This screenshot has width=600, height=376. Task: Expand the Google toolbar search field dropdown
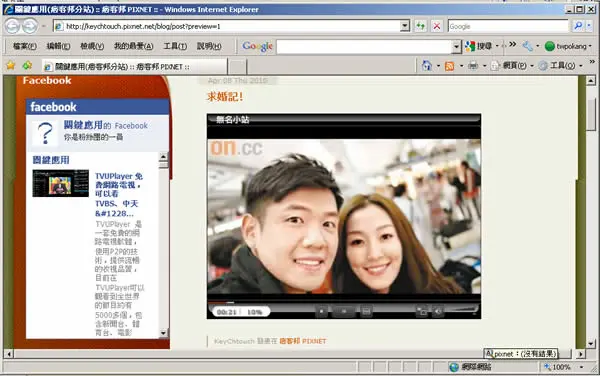click(456, 47)
